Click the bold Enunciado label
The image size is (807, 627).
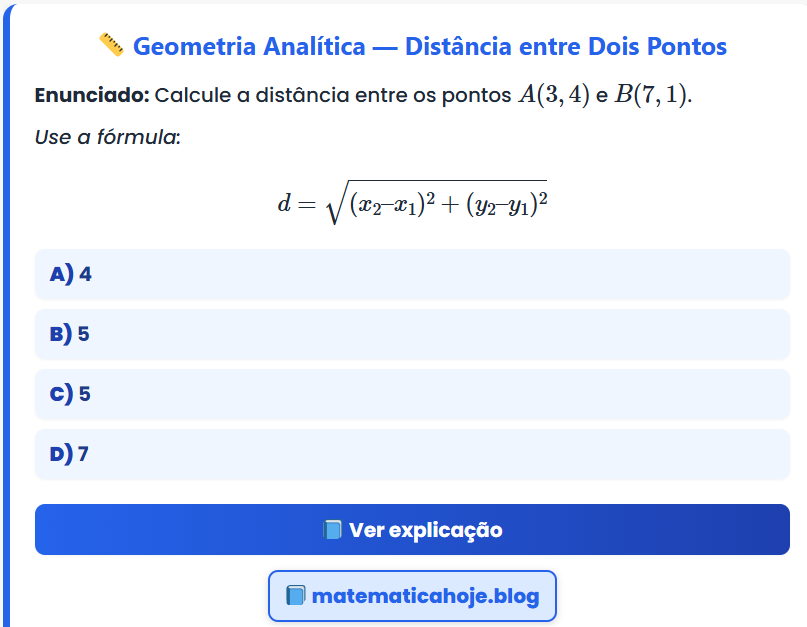92,96
